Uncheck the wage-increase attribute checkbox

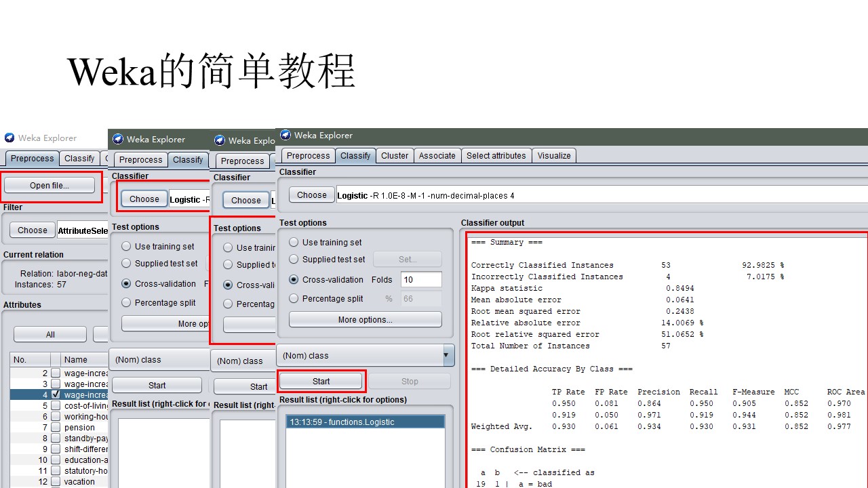pyautogui.click(x=56, y=394)
